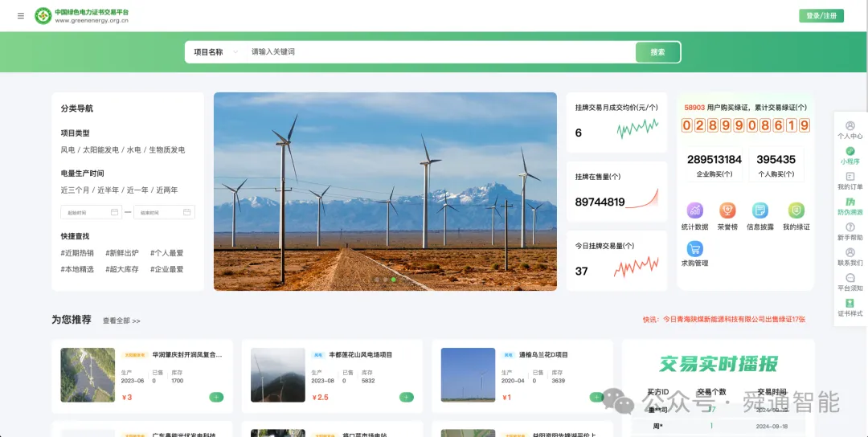
Task: Open 防伪溯源 in side toolbar
Action: (850, 207)
